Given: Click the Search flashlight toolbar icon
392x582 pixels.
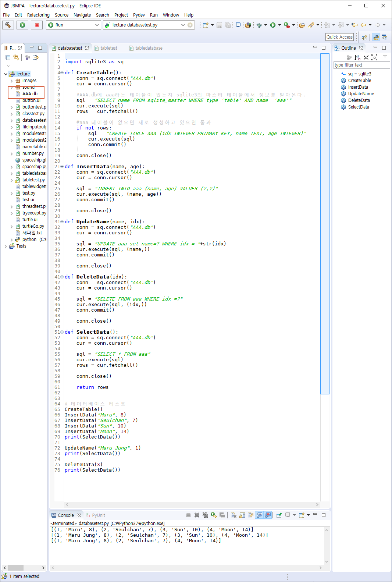Looking at the screenshot, I should 311,25.
